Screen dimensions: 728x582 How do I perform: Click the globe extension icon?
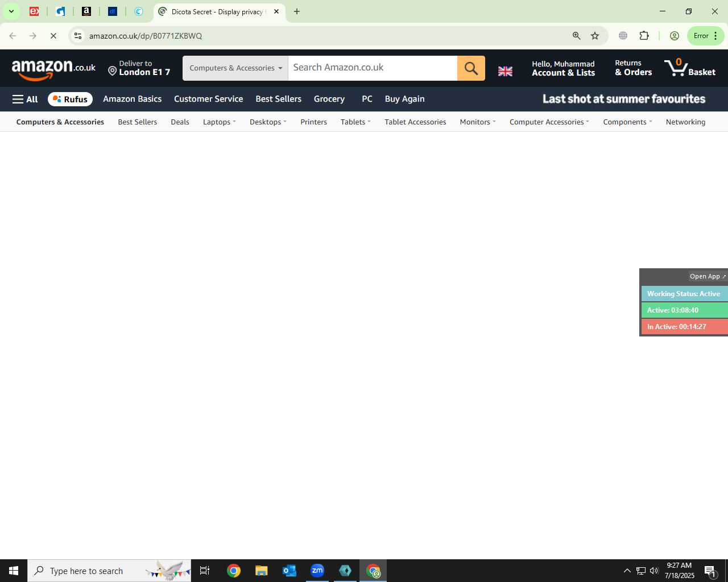tap(623, 36)
